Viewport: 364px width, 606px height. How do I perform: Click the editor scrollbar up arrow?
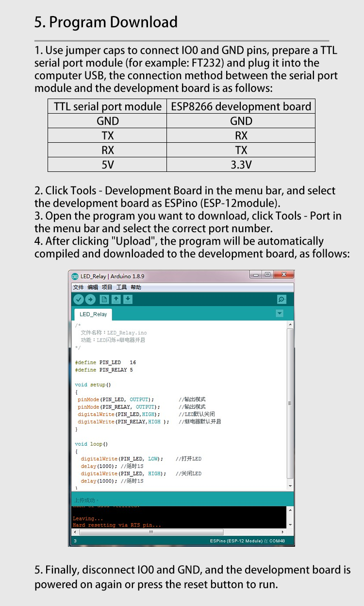point(290,324)
